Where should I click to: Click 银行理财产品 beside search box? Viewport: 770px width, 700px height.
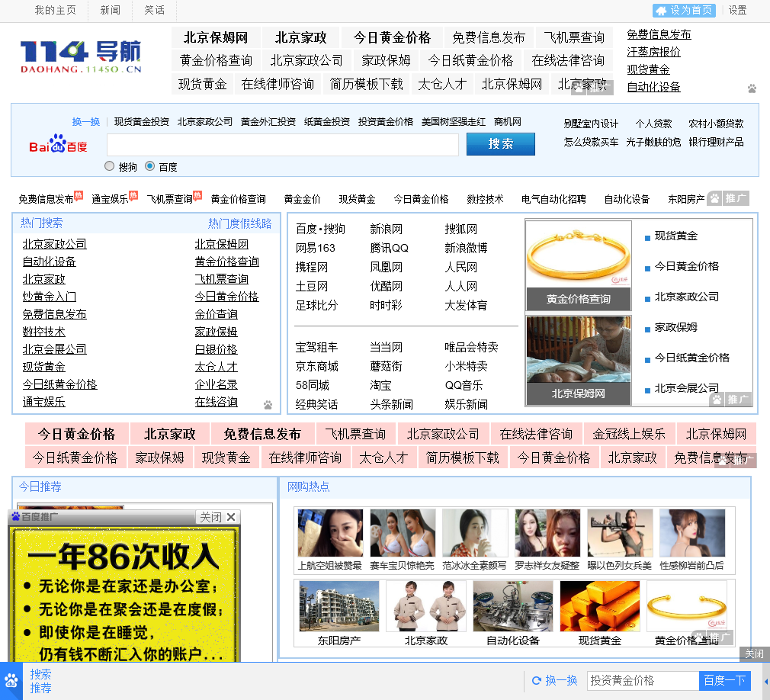pos(716,142)
